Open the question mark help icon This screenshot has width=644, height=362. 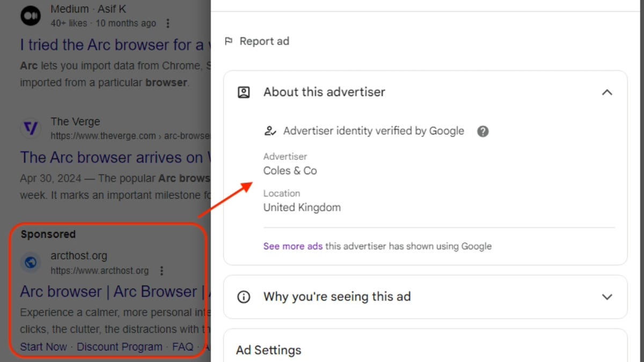482,131
